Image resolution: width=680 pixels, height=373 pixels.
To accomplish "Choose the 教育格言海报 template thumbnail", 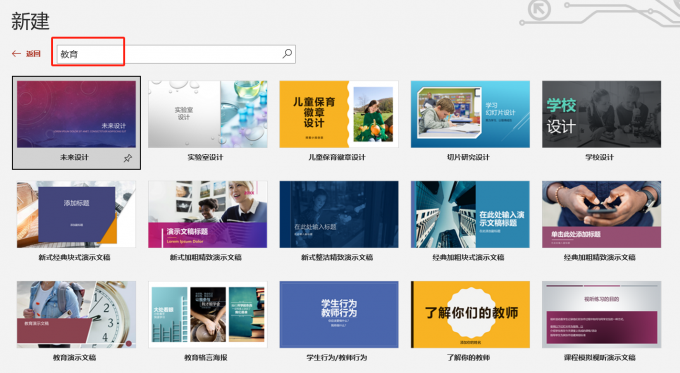I will point(208,314).
